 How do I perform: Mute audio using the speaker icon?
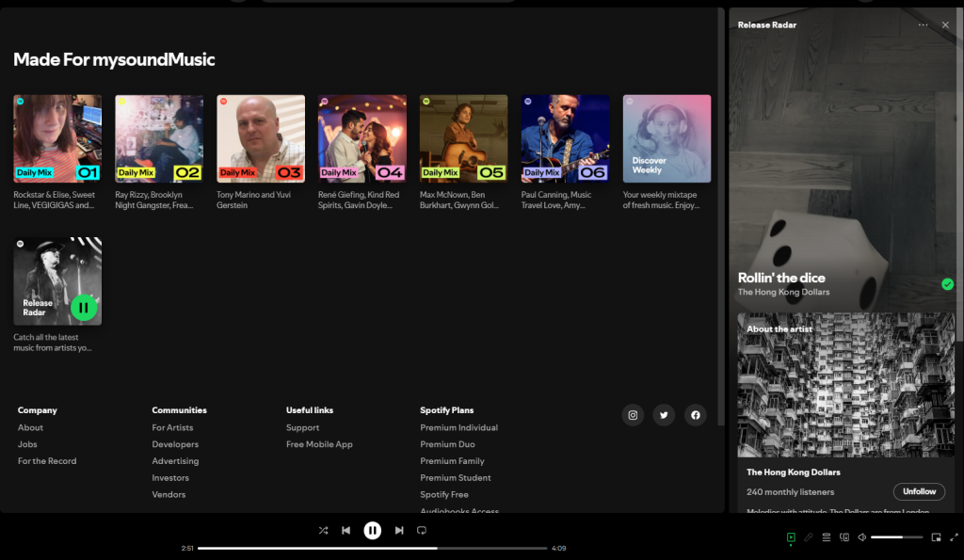tap(862, 537)
